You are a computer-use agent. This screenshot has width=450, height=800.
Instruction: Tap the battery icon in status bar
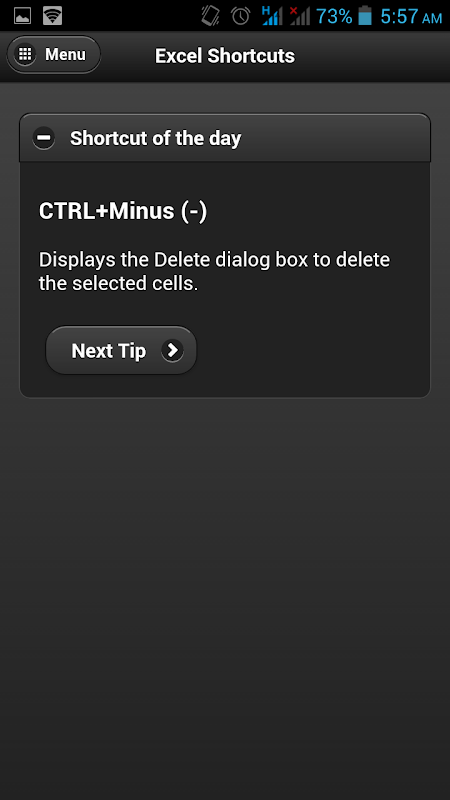[365, 16]
